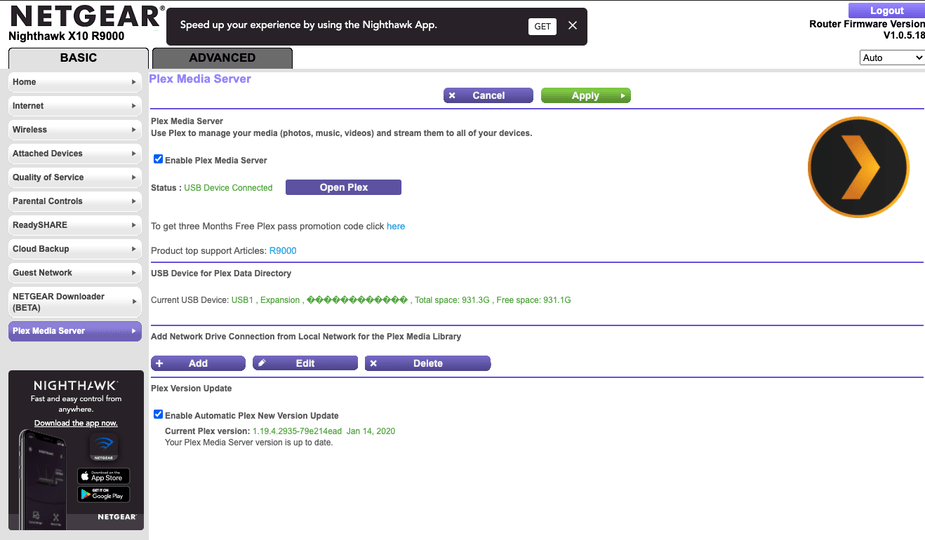Click the Edit network drive button
925x540 pixels.
click(305, 364)
